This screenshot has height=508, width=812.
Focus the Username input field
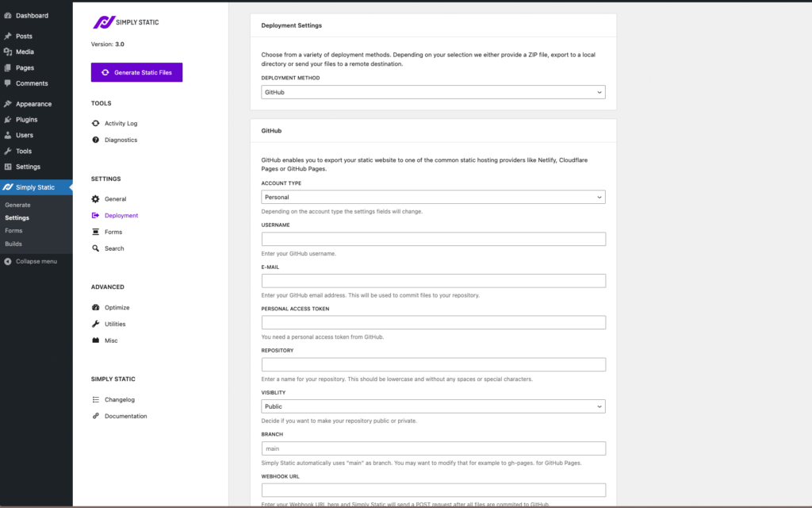[433, 239]
